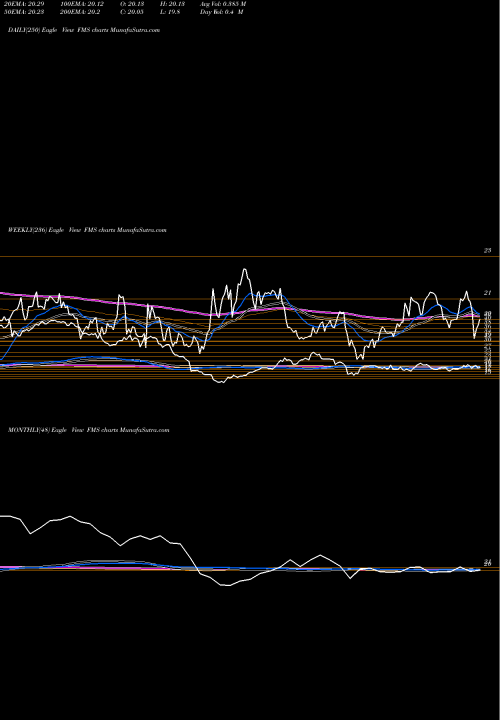Click the 23 price axis label
The height and width of the screenshot is (720, 500).
(x=487, y=250)
